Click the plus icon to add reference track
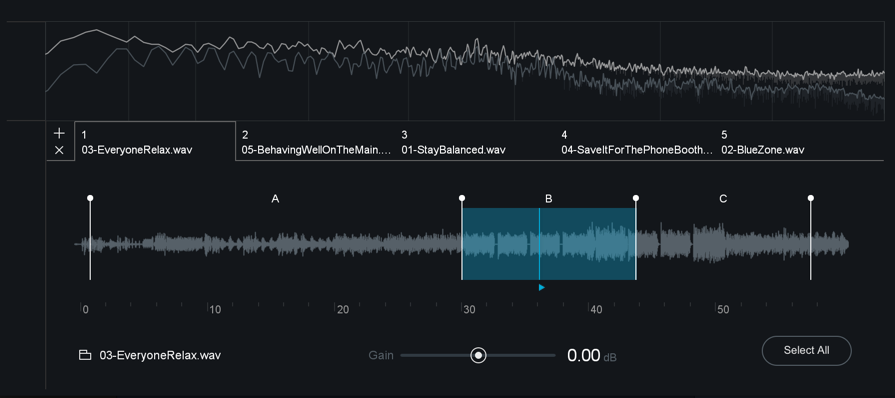 click(59, 134)
